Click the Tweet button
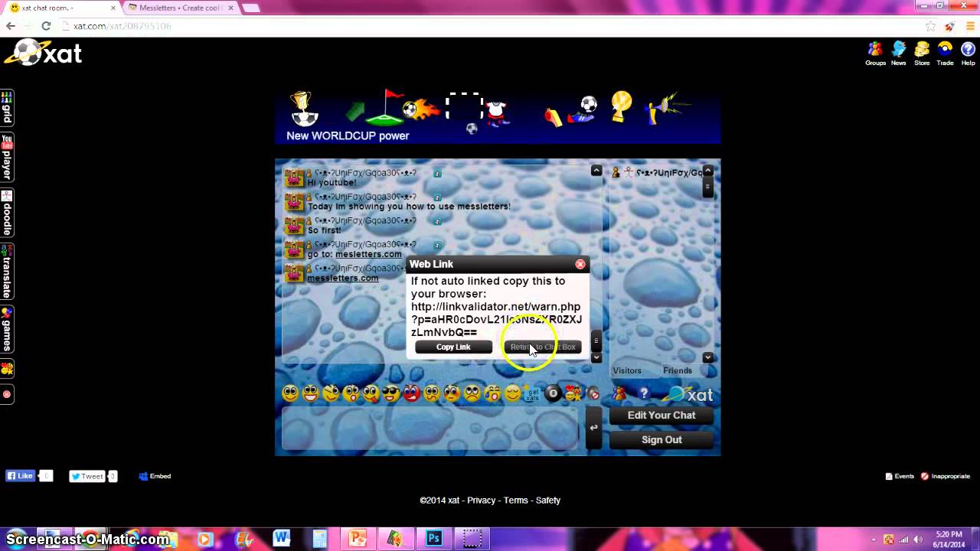 click(x=87, y=476)
